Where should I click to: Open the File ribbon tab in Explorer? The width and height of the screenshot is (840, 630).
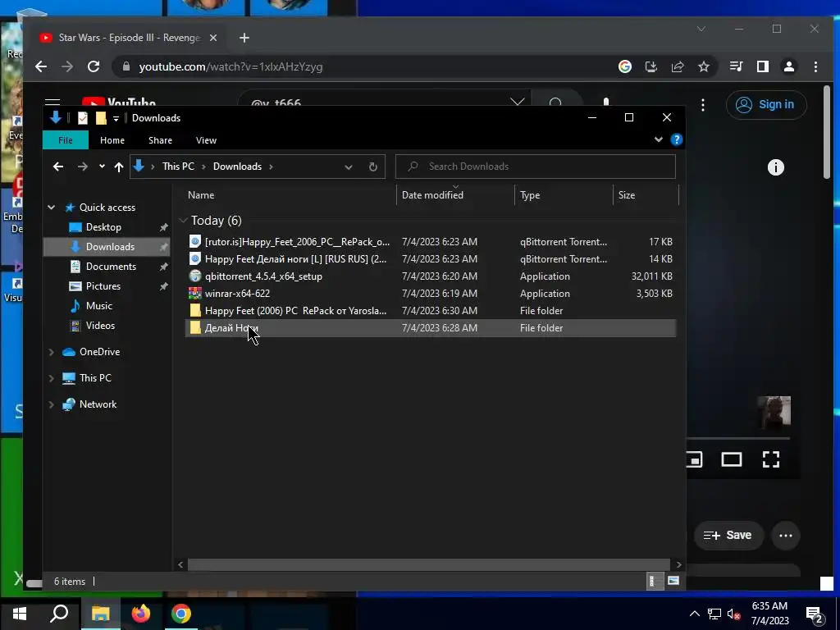pyautogui.click(x=66, y=139)
